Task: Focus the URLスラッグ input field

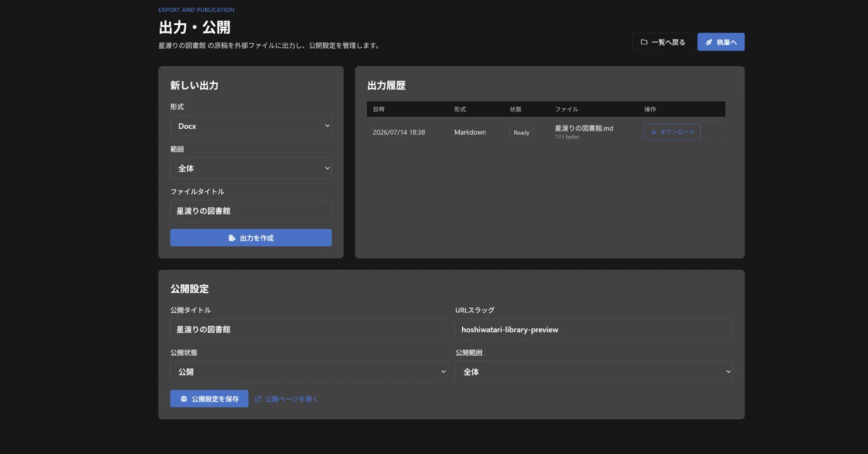Action: click(594, 329)
